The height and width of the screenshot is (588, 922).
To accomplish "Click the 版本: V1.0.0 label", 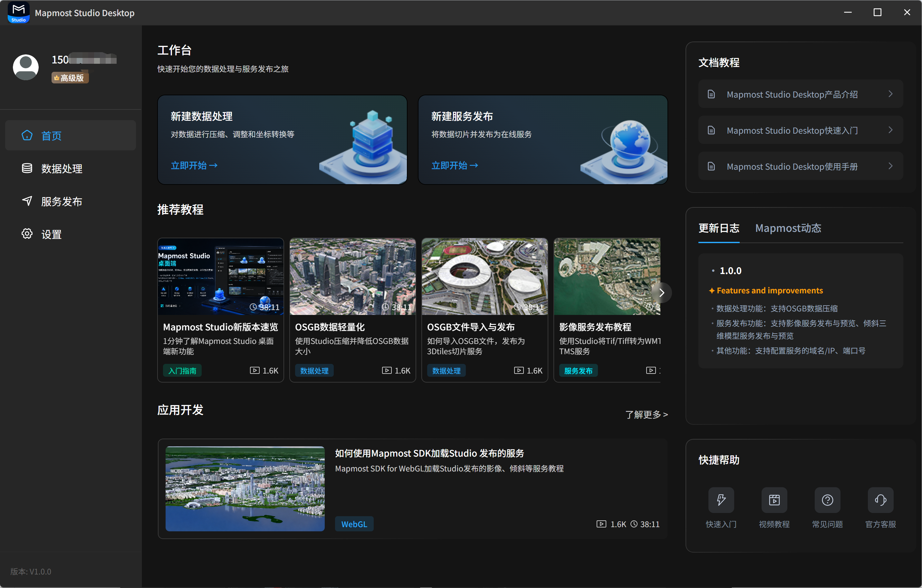I will click(31, 572).
